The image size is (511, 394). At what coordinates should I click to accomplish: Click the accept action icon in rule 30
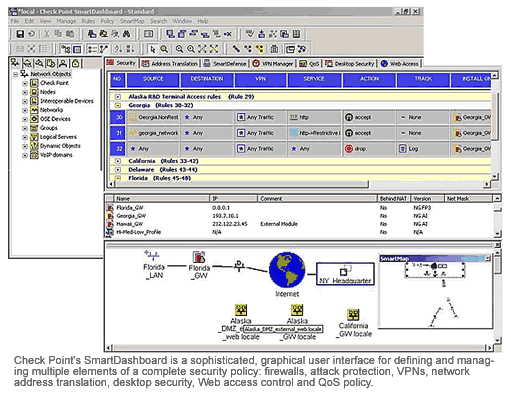pyautogui.click(x=349, y=117)
